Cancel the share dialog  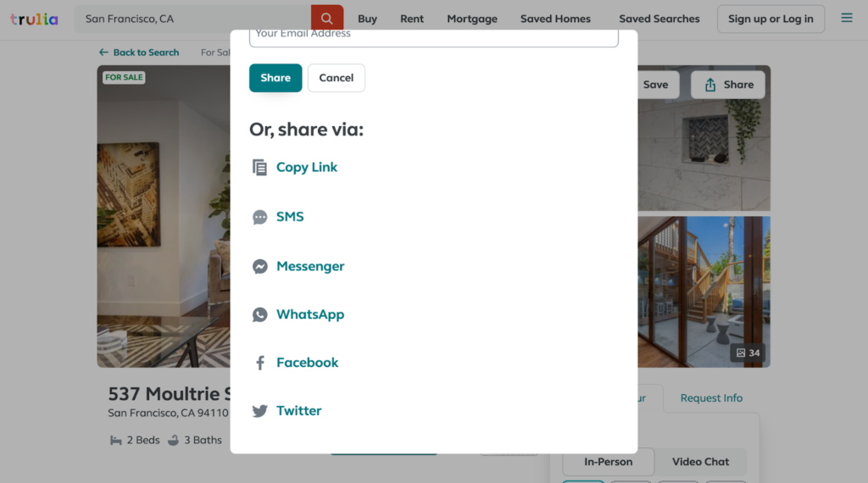pyautogui.click(x=336, y=78)
